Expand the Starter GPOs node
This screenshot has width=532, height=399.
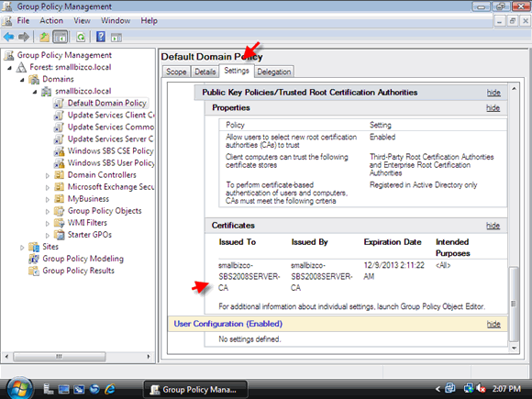pyautogui.click(x=48, y=235)
